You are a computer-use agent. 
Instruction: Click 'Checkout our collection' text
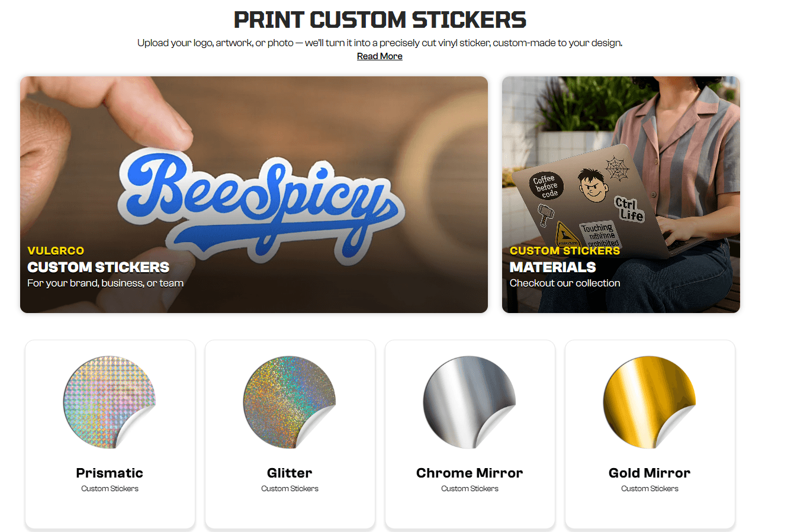(565, 283)
